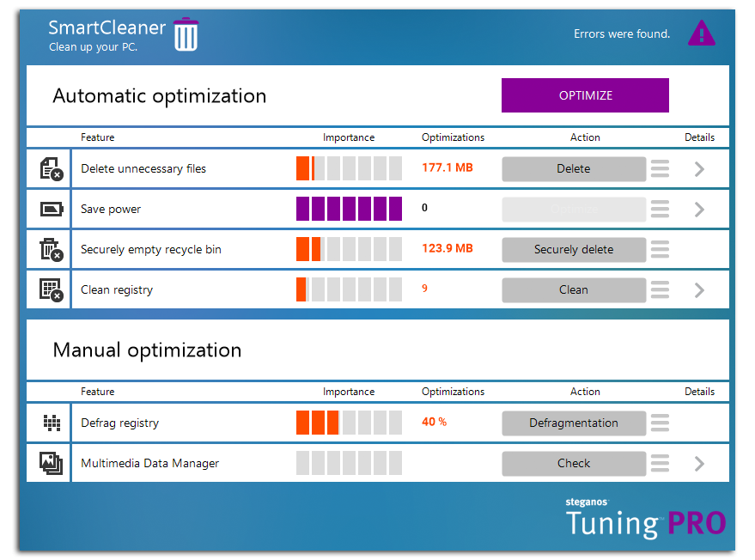Start registry Defragmentation button
Viewport: 755px width, 560px height.
574,423
